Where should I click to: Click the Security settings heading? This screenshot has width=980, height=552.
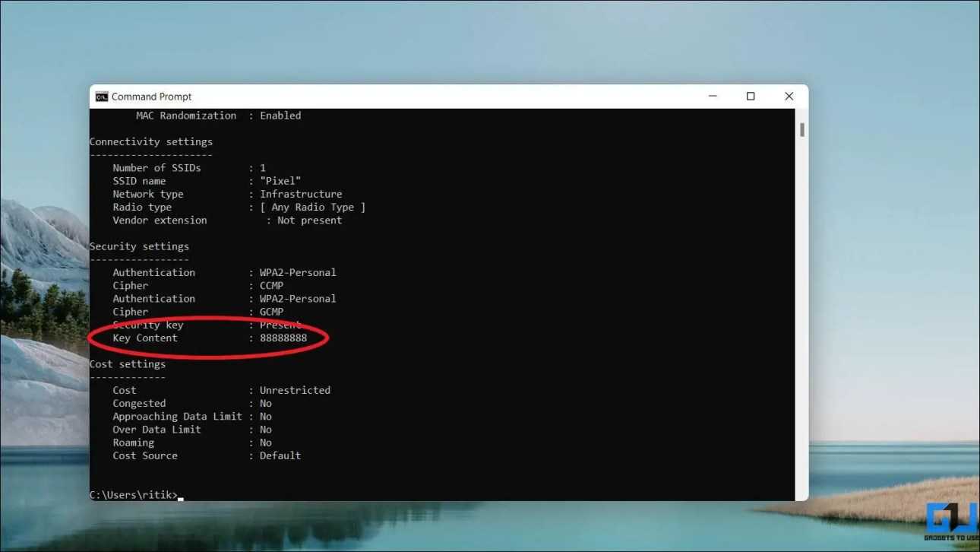pyautogui.click(x=139, y=246)
